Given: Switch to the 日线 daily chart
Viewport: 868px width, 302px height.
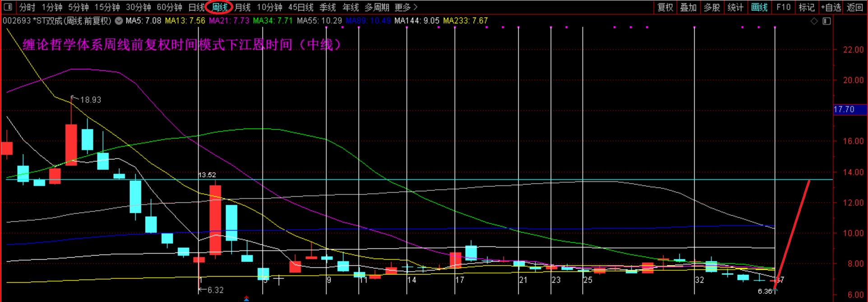Looking at the screenshot, I should click(x=196, y=7).
